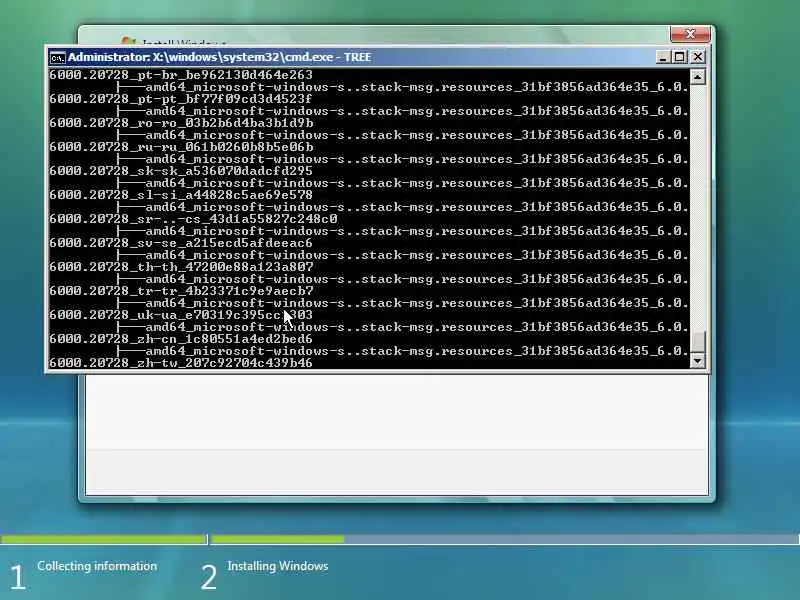Select the line 6000.20728_ru-ru_061b0260b8b5e06b
Viewport: 800px width, 600px height.
click(181, 147)
